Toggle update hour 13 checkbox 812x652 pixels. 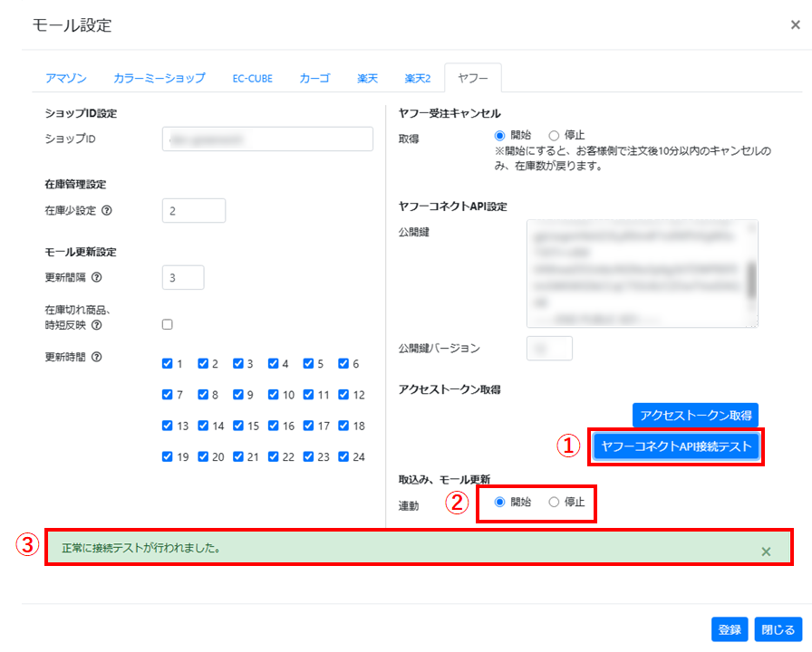(x=168, y=426)
